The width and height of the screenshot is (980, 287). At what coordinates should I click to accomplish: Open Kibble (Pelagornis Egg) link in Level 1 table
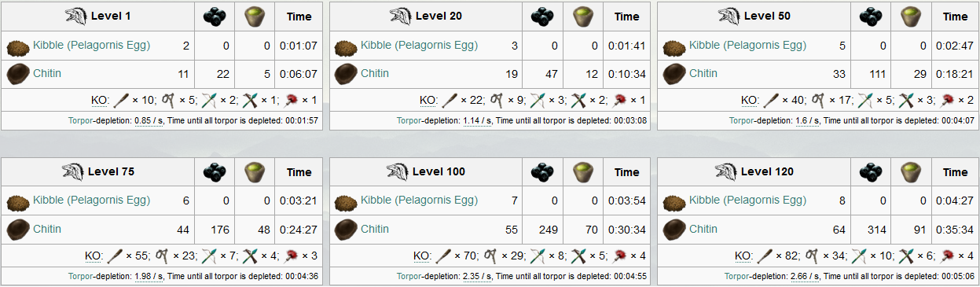pyautogui.click(x=91, y=45)
